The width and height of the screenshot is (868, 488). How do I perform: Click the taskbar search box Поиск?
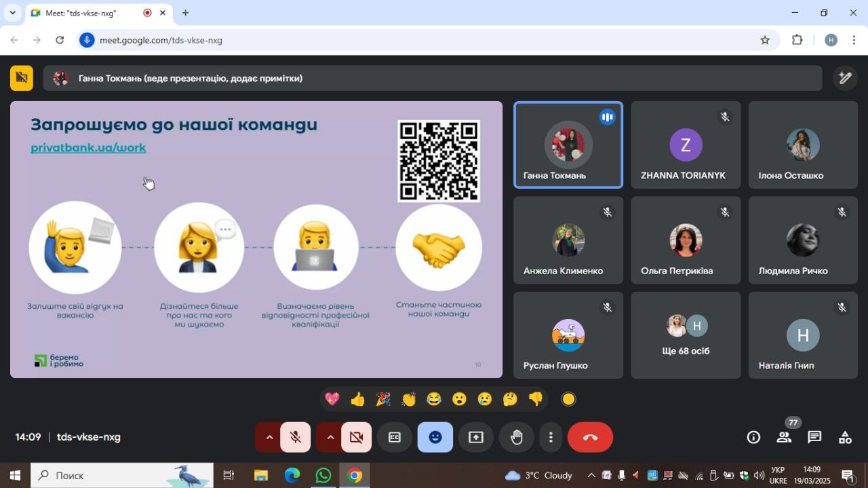pos(122,475)
